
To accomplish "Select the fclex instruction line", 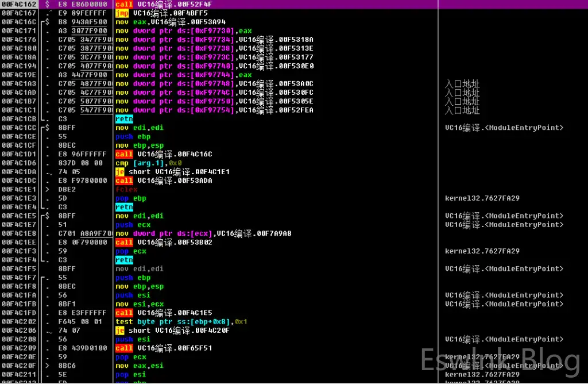I will [126, 190].
